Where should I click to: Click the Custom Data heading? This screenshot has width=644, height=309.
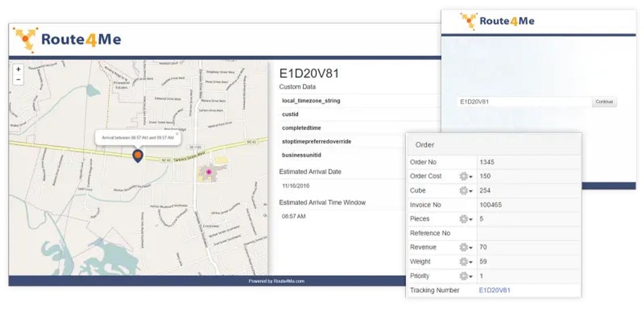297,87
